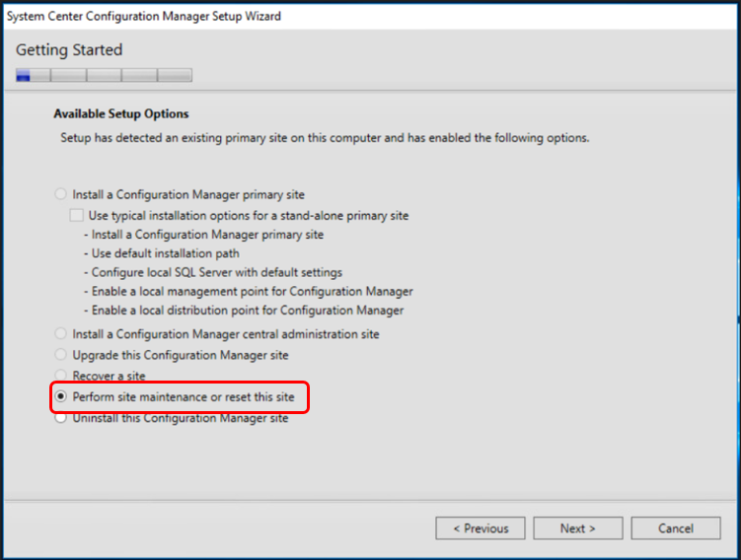Select Install a Configuration Manager primary site radio
This screenshot has height=560, width=741.
click(x=60, y=194)
